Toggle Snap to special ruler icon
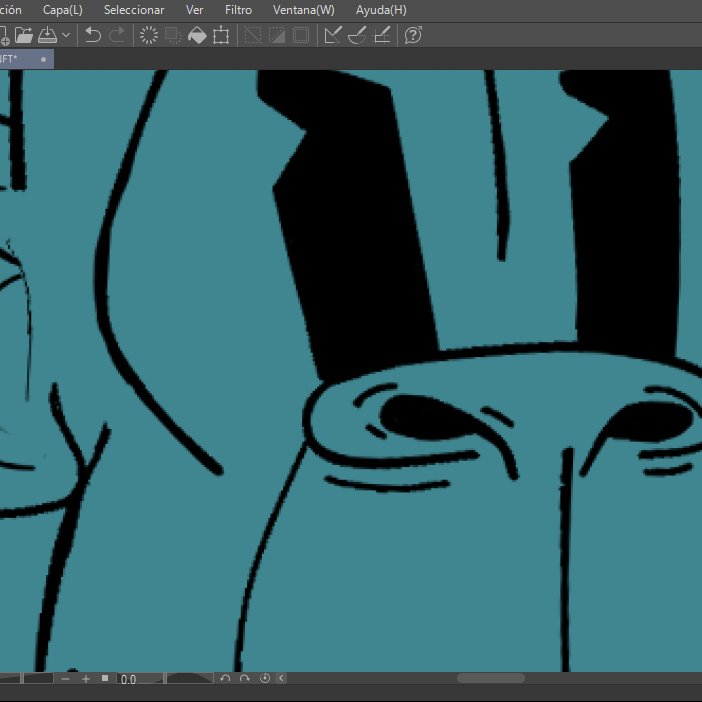Viewport: 702px width, 702px height. (357, 35)
